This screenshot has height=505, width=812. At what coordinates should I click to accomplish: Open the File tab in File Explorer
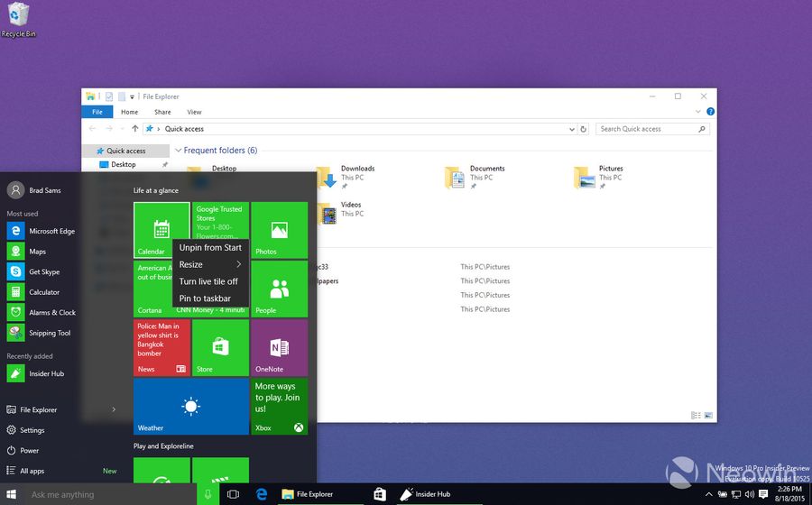click(x=97, y=112)
